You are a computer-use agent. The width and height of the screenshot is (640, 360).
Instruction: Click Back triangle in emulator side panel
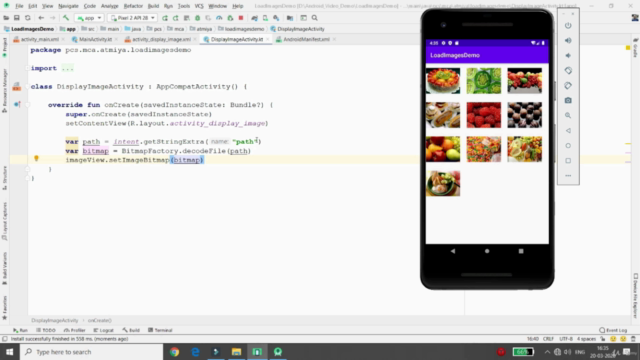tap(568, 131)
